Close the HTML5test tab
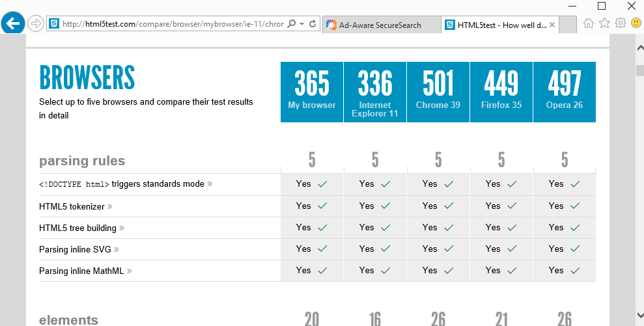This screenshot has width=644, height=326. [552, 25]
